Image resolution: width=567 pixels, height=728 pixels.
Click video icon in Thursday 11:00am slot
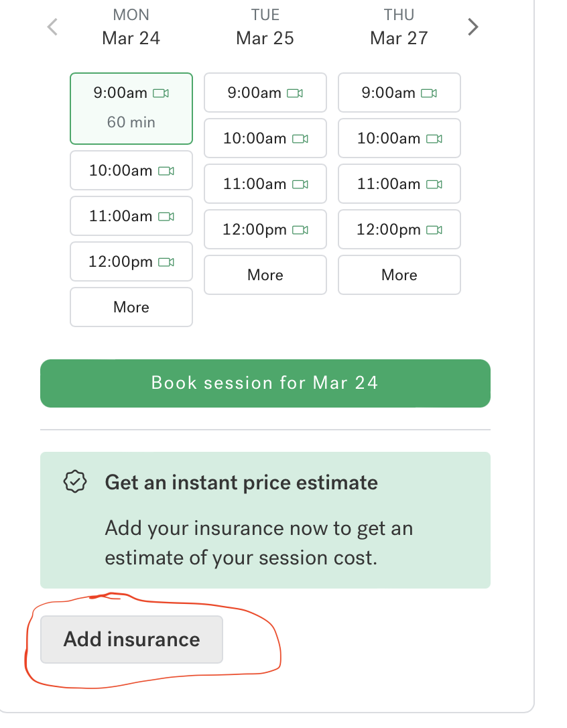point(434,184)
